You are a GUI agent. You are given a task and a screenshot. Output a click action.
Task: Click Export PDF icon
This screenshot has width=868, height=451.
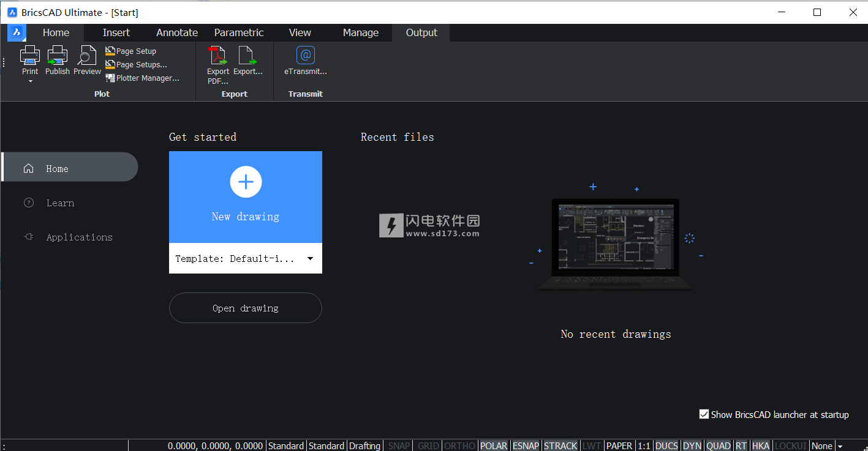pyautogui.click(x=217, y=56)
